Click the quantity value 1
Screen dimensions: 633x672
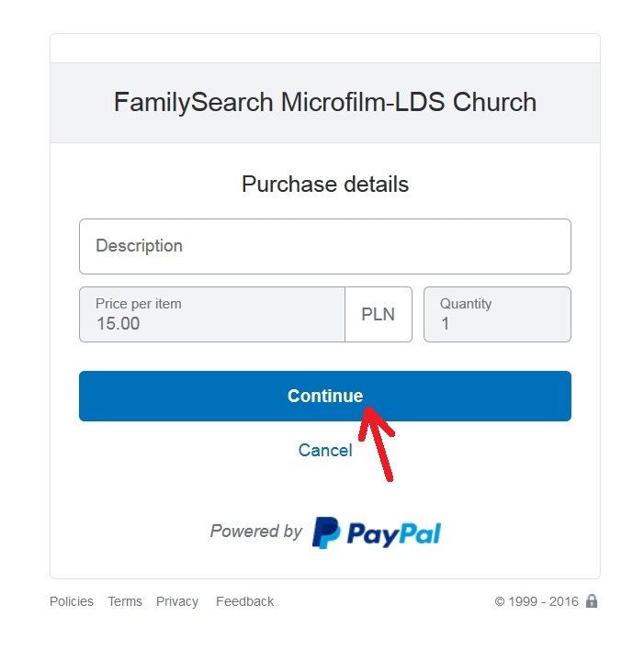(x=446, y=323)
